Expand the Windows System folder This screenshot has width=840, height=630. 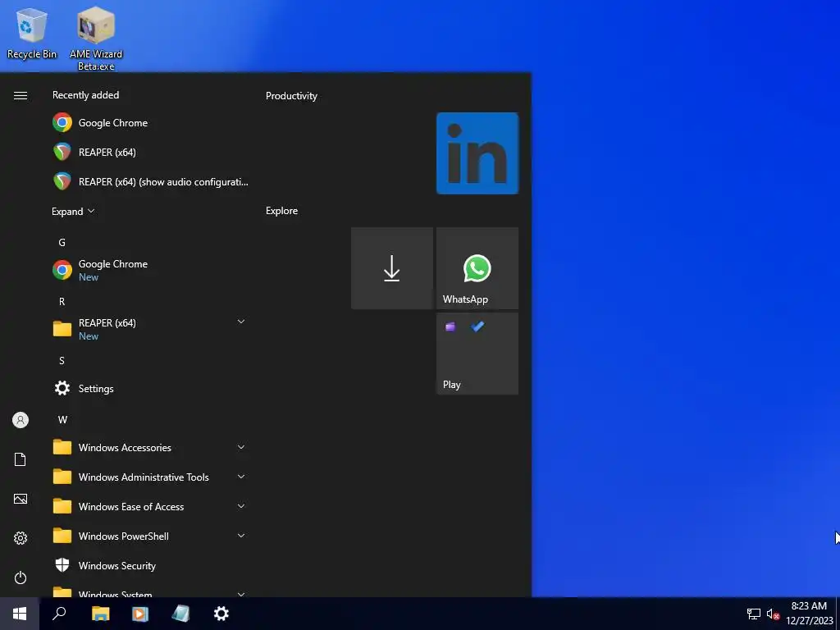(150, 591)
